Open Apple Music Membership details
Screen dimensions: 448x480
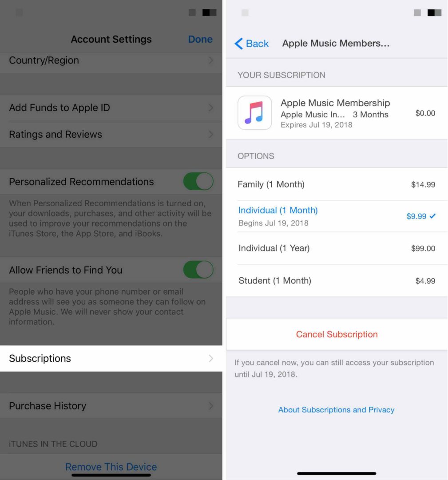coord(335,113)
